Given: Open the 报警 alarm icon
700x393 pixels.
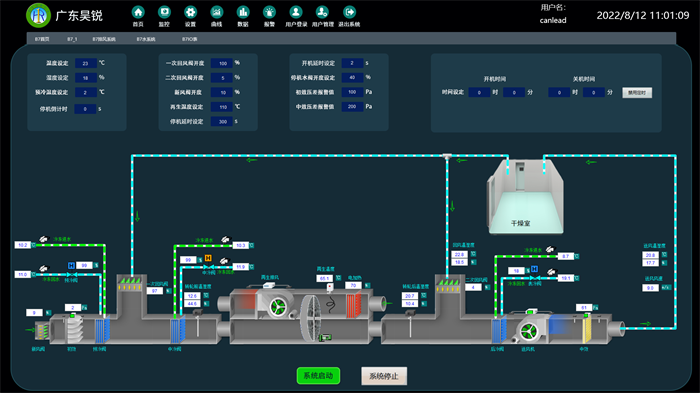Looking at the screenshot, I should 269,12.
